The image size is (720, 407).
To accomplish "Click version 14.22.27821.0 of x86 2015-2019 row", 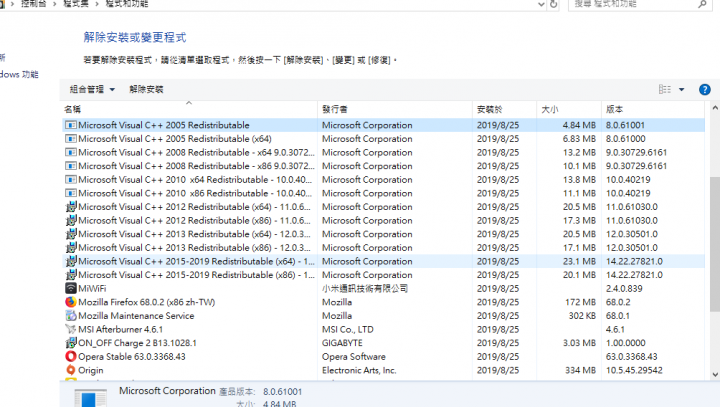I will [634, 275].
